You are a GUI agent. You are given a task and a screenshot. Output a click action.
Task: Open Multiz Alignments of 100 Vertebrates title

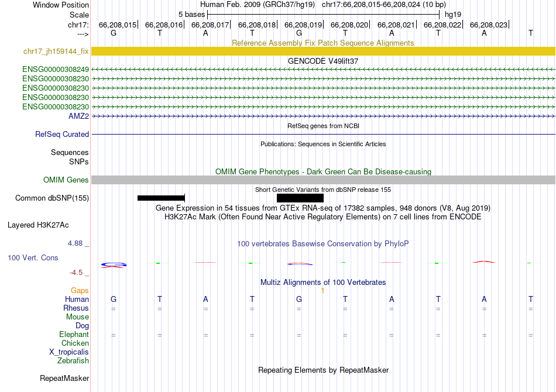click(x=323, y=283)
